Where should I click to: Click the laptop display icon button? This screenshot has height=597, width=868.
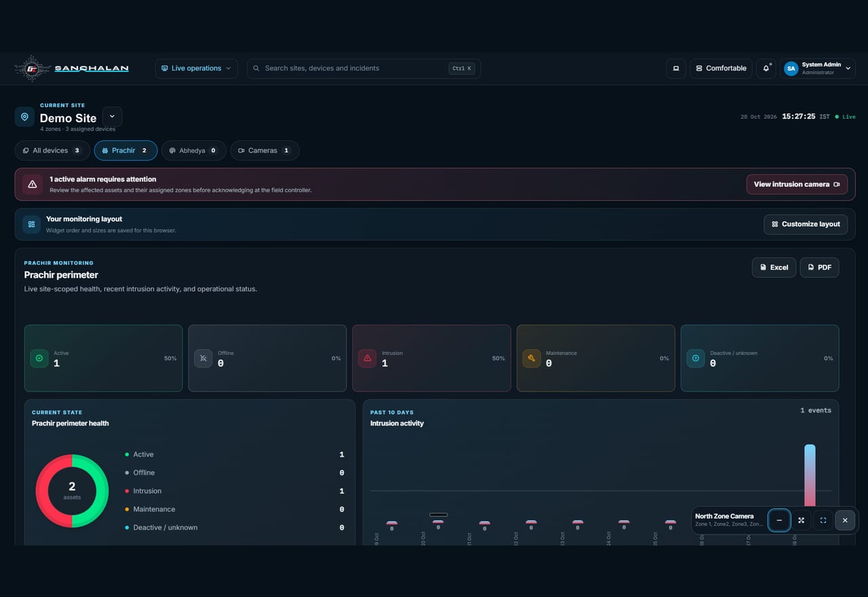click(675, 69)
